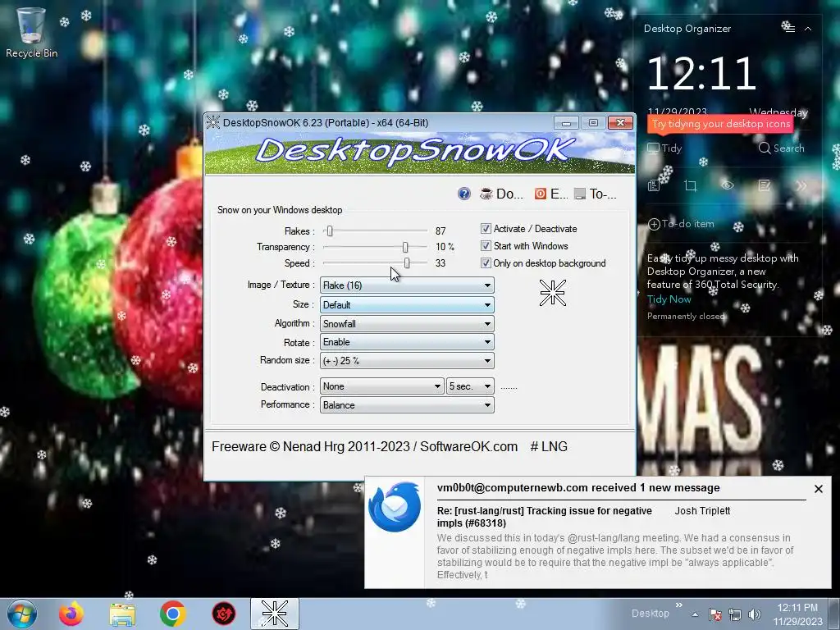Open the Deactivation dropdown showing None
The image size is (840, 630).
[x=382, y=386]
